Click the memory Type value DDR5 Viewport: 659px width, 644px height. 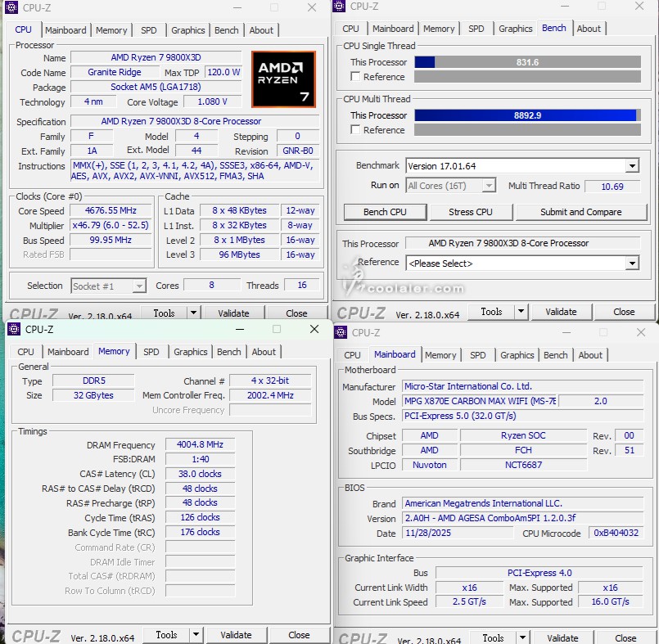click(93, 381)
